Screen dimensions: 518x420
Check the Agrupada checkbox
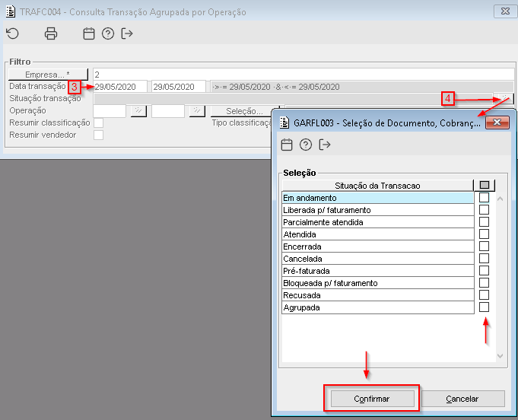click(x=484, y=307)
